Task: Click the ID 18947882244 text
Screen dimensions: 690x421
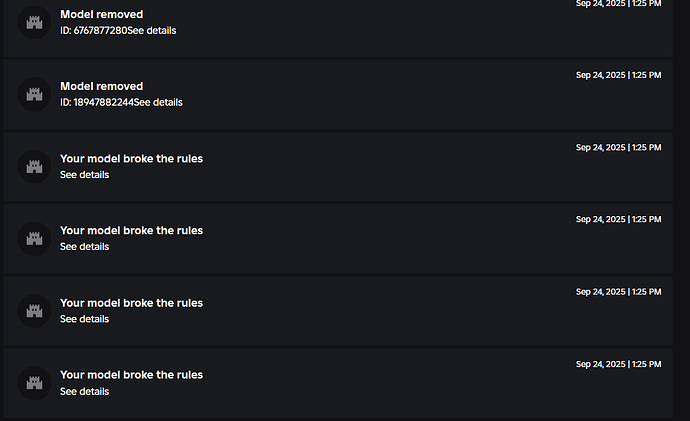Action: pos(97,102)
